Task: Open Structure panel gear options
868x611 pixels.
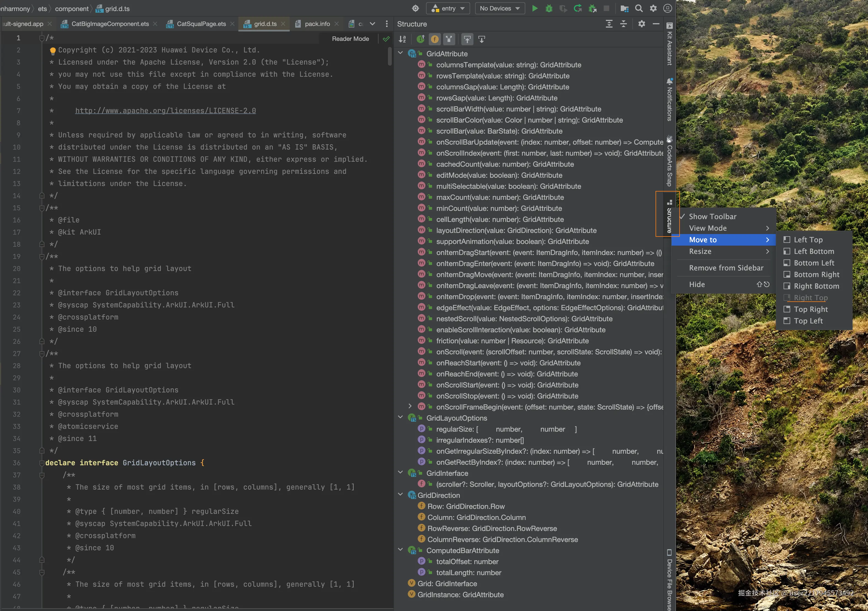Action: tap(641, 24)
